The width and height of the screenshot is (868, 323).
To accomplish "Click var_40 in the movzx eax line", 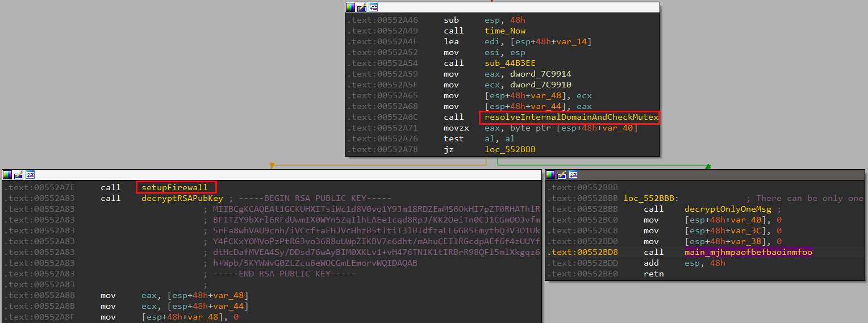I will [x=617, y=128].
